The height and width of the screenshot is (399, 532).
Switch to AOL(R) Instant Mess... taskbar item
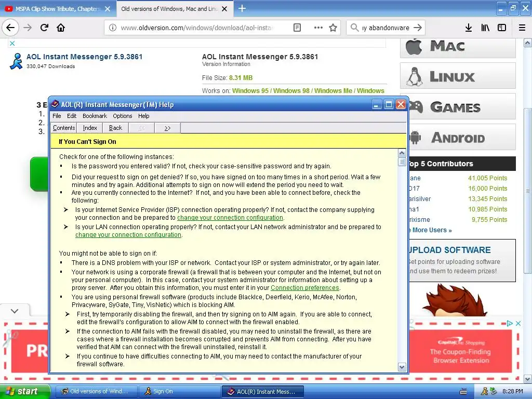point(262,392)
